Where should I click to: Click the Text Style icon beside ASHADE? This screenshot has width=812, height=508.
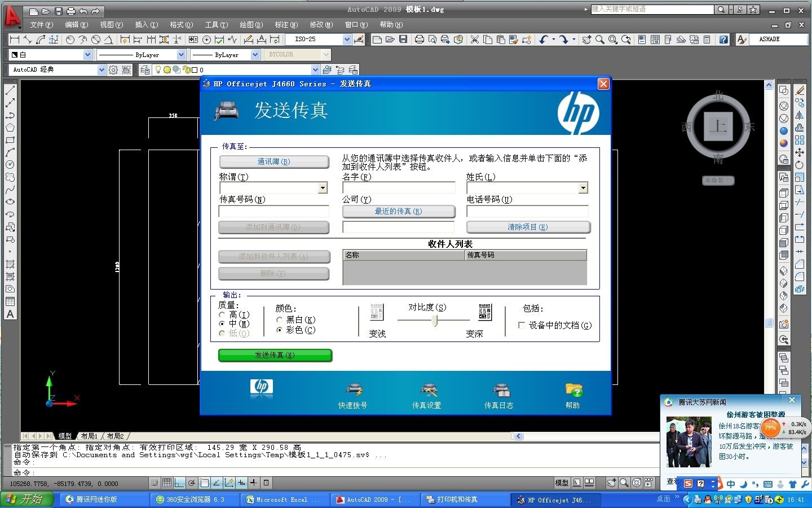(x=742, y=40)
